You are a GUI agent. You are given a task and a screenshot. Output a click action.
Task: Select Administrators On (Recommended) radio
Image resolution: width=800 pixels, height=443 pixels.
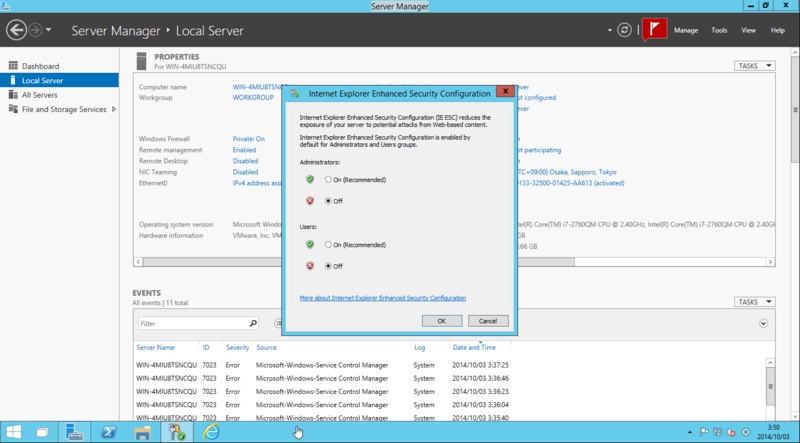click(x=328, y=180)
